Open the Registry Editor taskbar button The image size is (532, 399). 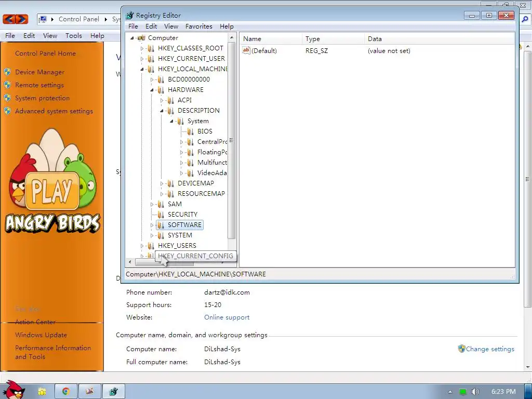114,392
